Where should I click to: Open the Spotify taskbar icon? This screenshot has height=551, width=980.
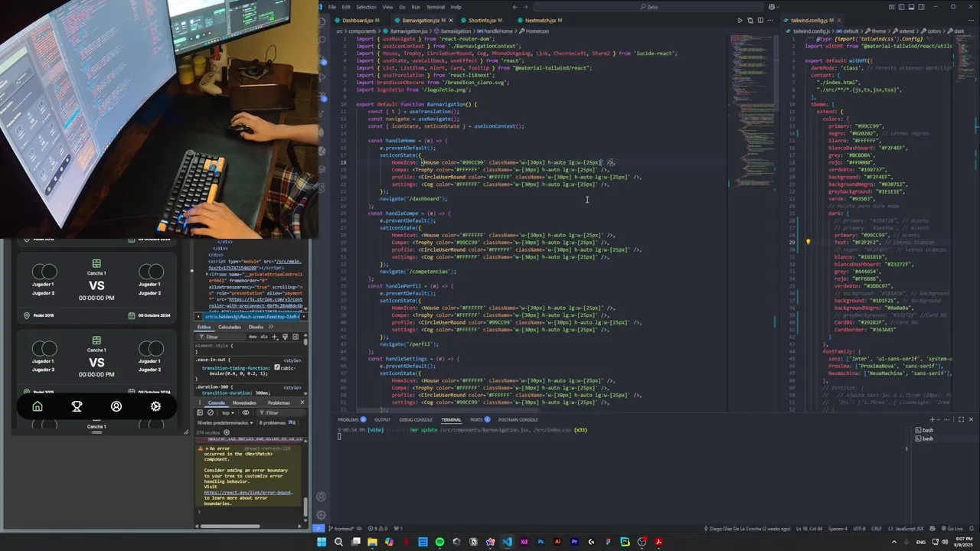[439, 542]
